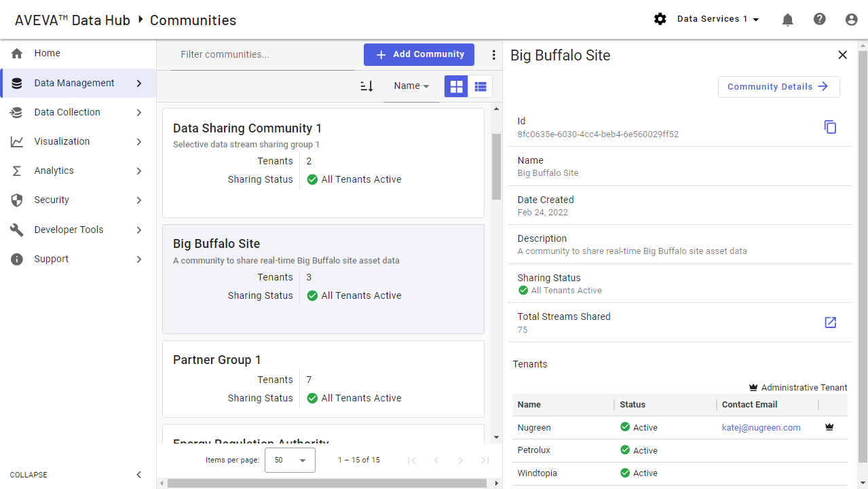Open Community Details
Screen dimensions: 868x489
778,86
